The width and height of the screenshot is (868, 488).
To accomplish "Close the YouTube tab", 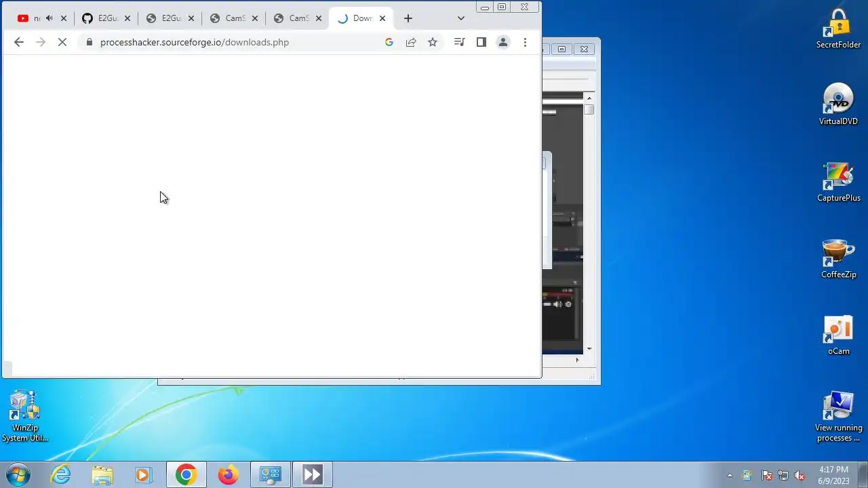I will pyautogui.click(x=64, y=18).
